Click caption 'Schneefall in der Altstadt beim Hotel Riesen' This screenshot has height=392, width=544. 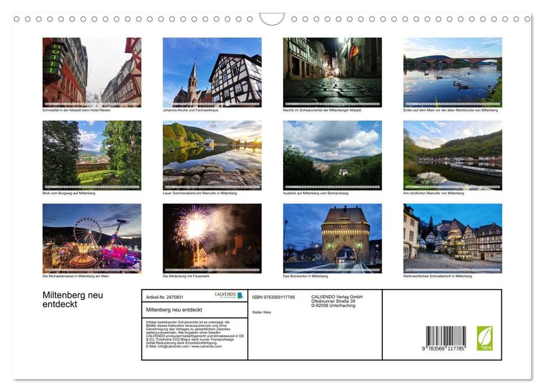pyautogui.click(x=76, y=110)
